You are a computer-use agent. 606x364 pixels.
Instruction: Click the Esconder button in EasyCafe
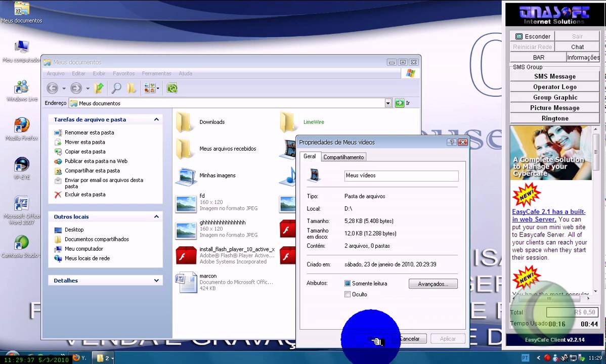[x=533, y=36]
